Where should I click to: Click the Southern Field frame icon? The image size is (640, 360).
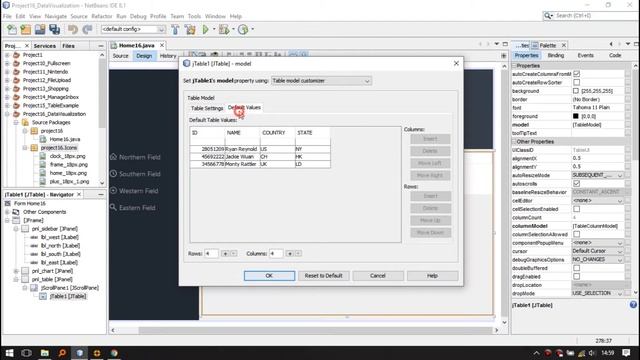(113, 173)
